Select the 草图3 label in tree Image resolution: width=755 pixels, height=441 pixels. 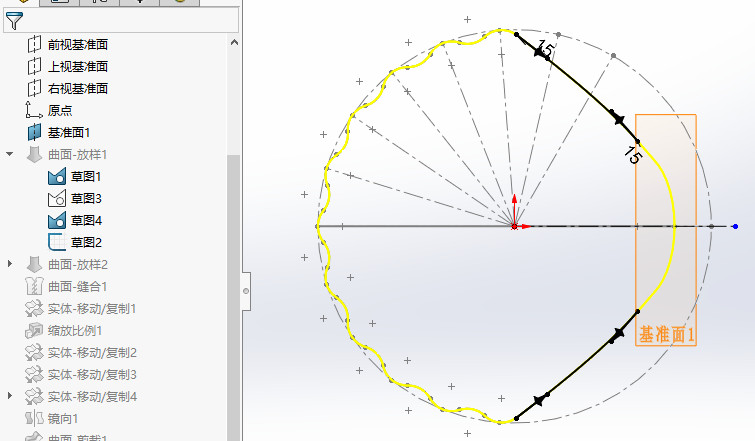click(86, 198)
